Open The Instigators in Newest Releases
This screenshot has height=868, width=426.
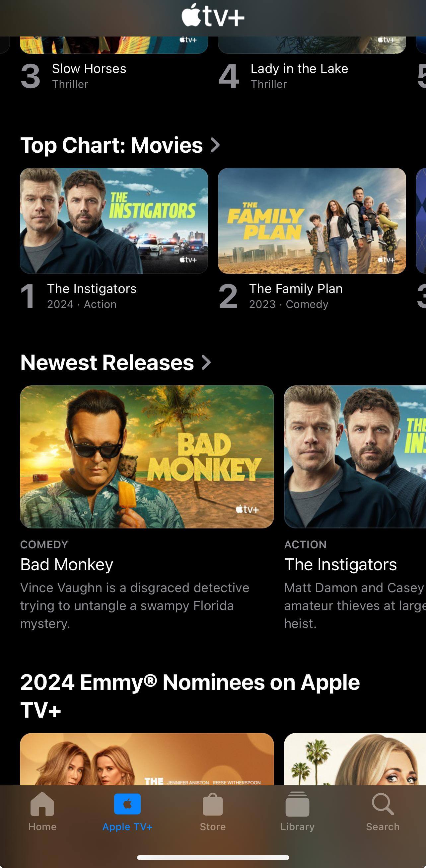coord(355,457)
